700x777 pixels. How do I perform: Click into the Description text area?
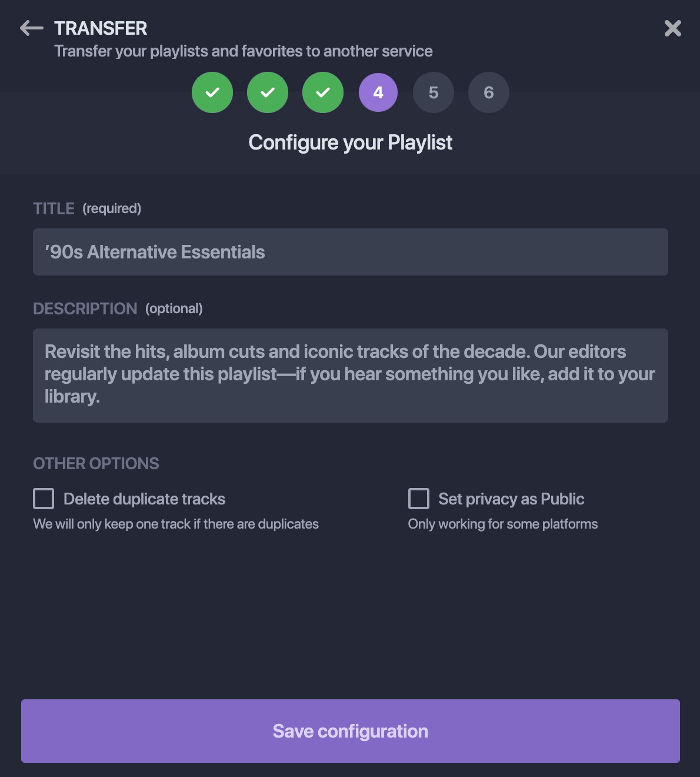coord(351,375)
